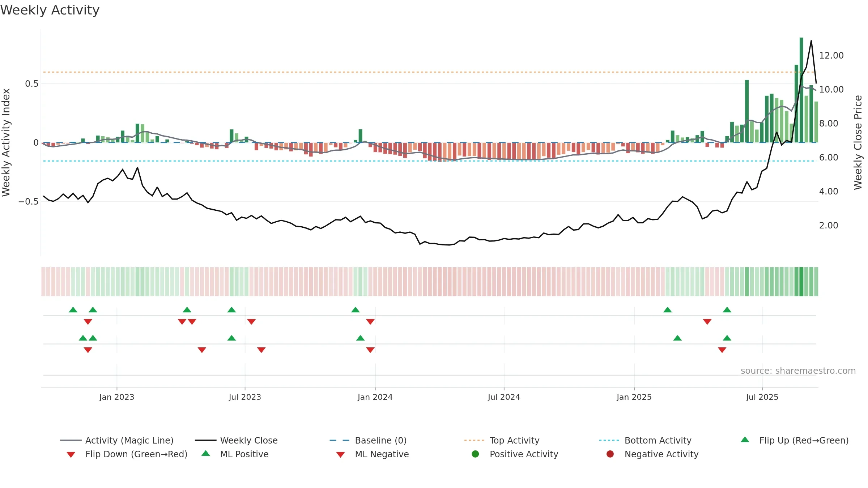
Task: Click the 10.00 price tick label
Action: click(x=831, y=90)
